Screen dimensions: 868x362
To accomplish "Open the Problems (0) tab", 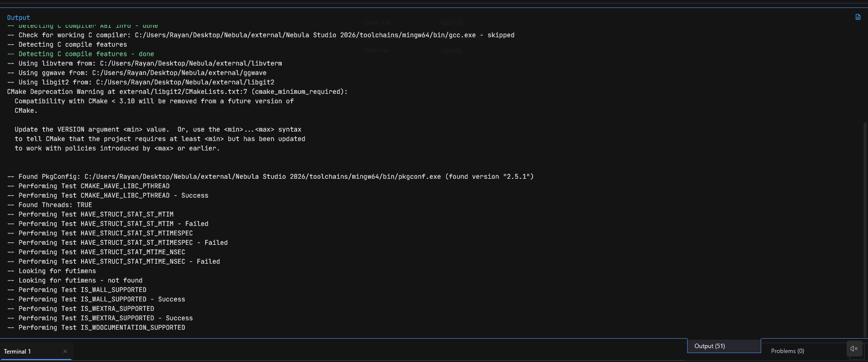I will tap(787, 351).
